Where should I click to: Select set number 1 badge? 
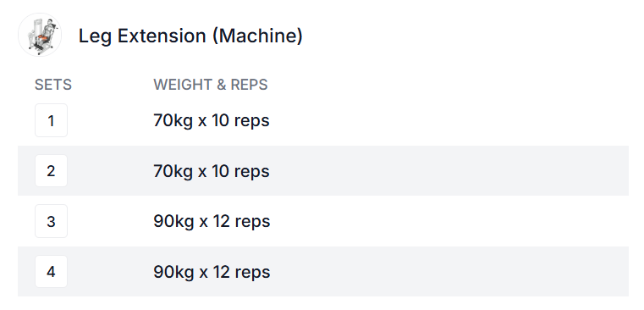51,120
